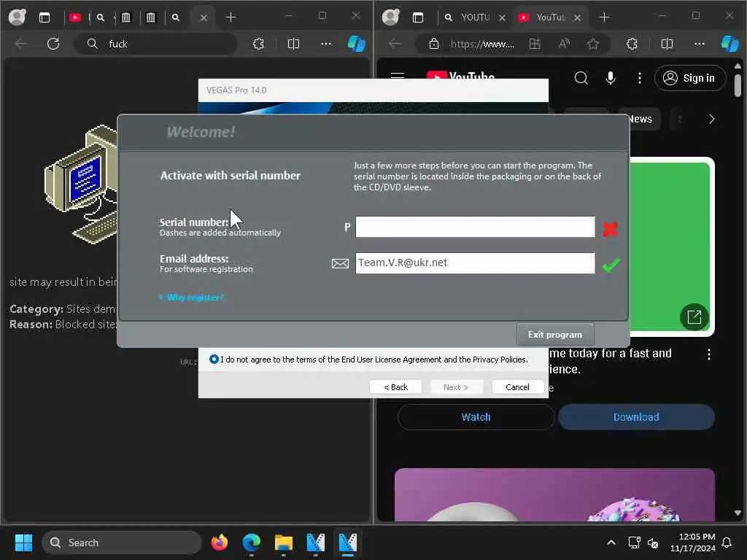Click the YouTube page scrollbar thumb
Image resolution: width=747 pixels, height=560 pixels.
(x=738, y=86)
